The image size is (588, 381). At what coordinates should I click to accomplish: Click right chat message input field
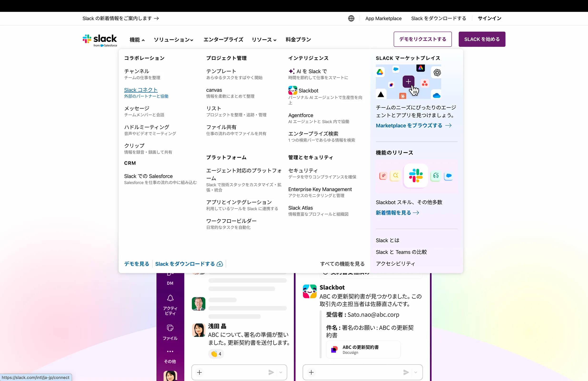click(363, 372)
